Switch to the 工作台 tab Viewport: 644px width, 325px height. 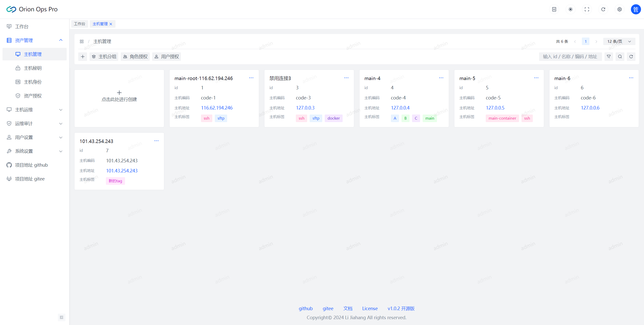tap(79, 24)
